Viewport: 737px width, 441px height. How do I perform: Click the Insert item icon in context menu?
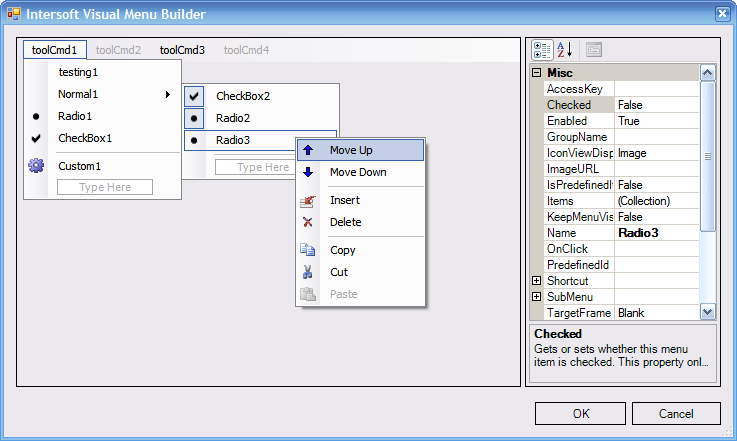point(308,201)
